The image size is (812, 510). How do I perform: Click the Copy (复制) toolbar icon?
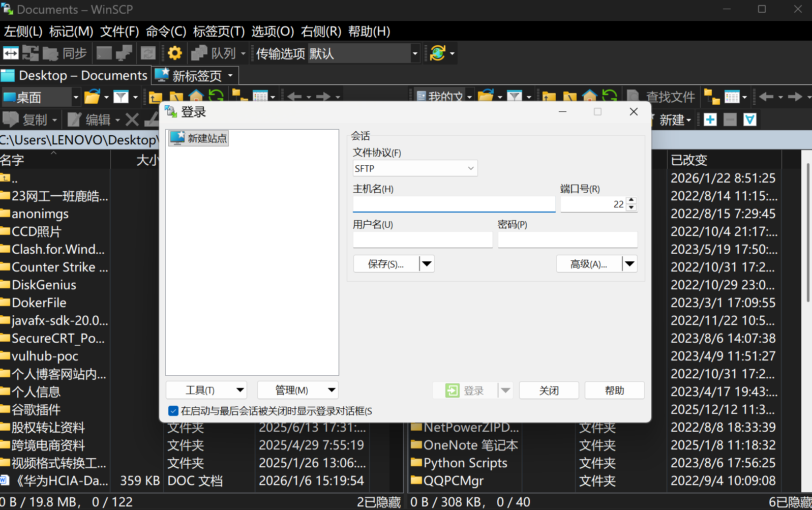(11, 119)
